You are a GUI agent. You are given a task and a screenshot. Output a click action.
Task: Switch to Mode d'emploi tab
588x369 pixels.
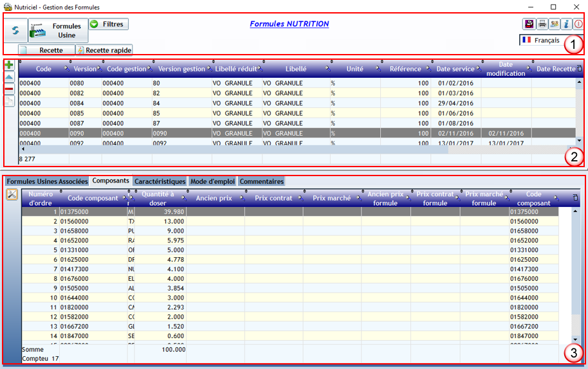point(213,181)
